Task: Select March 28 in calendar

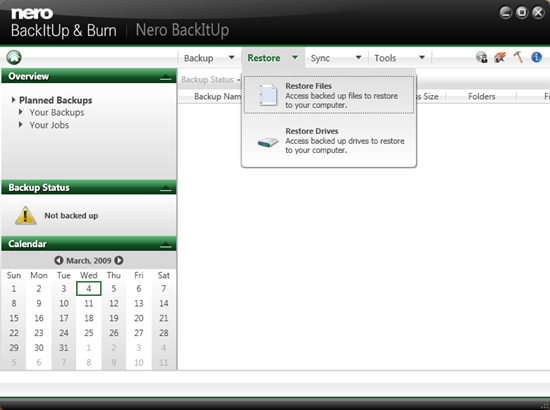Action: [164, 333]
